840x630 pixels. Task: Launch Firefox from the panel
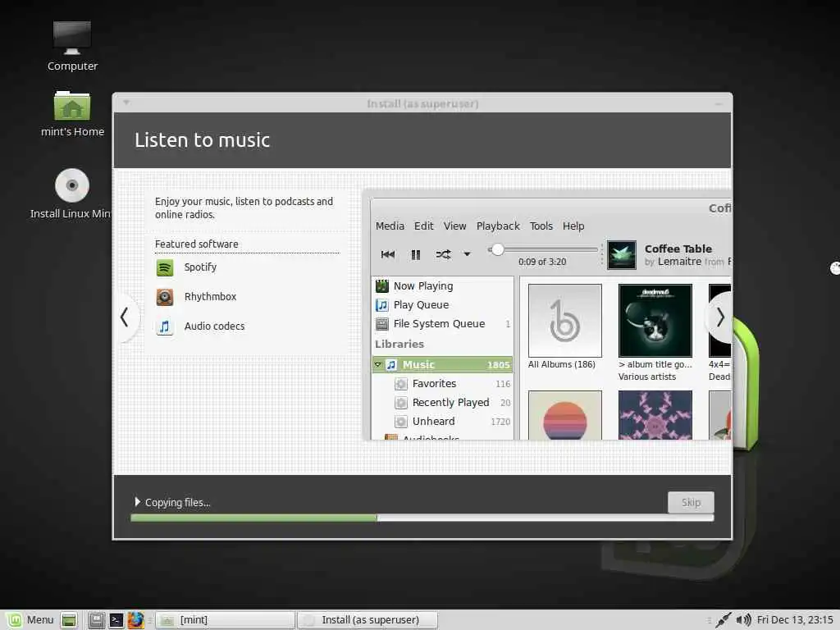pyautogui.click(x=136, y=620)
